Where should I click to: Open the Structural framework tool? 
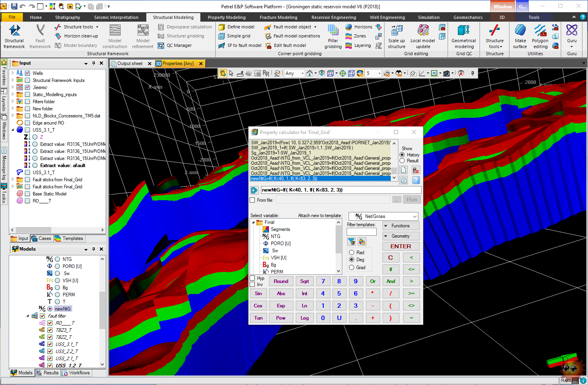[14, 37]
